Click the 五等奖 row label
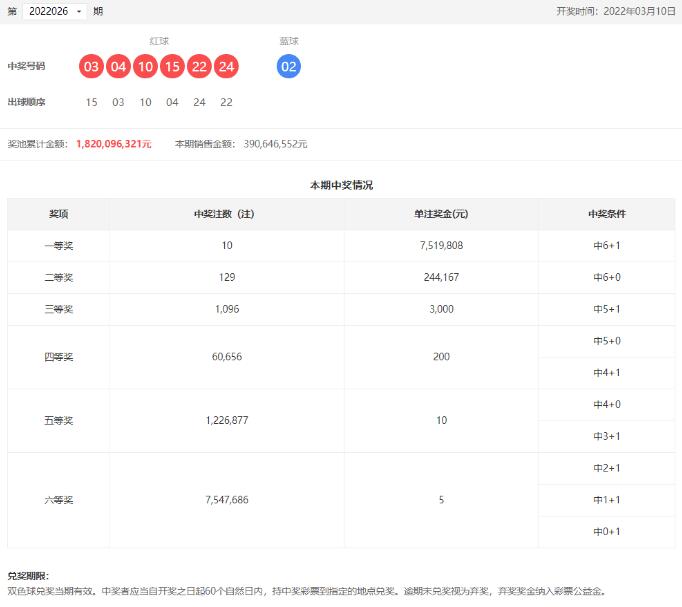 point(58,420)
